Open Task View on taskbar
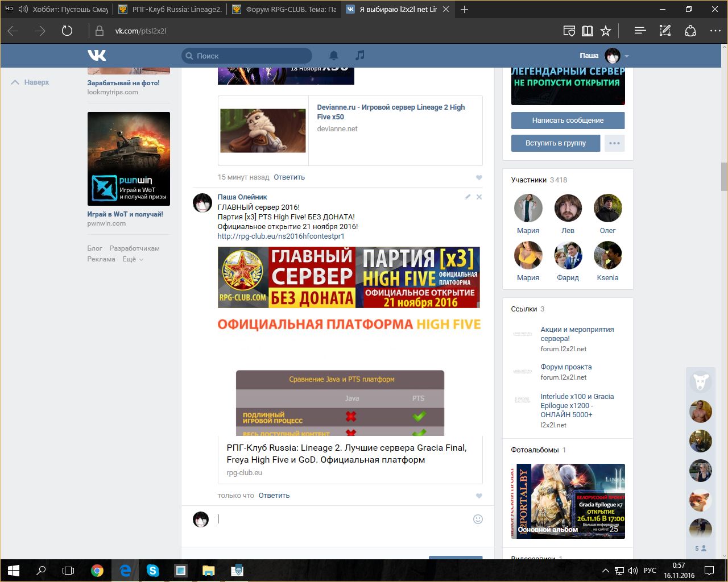728x582 pixels. 68,571
